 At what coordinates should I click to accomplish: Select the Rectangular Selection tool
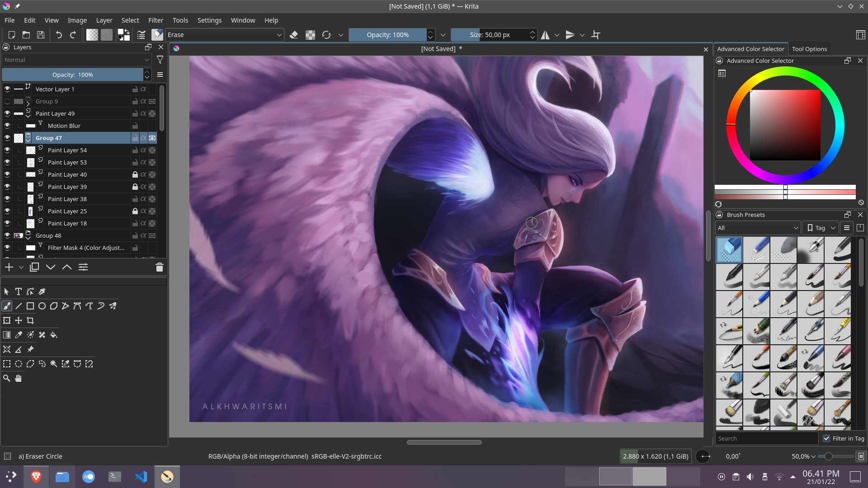(7, 364)
